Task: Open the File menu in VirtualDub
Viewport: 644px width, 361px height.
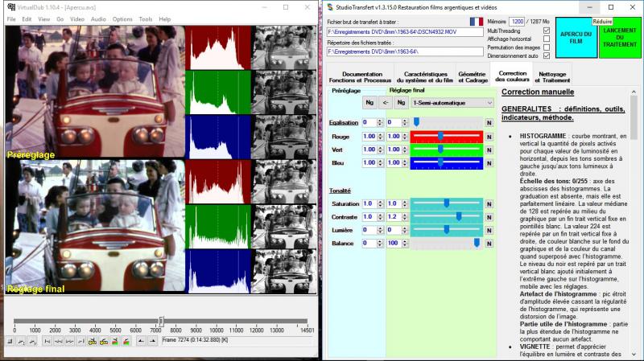Action: (11, 19)
